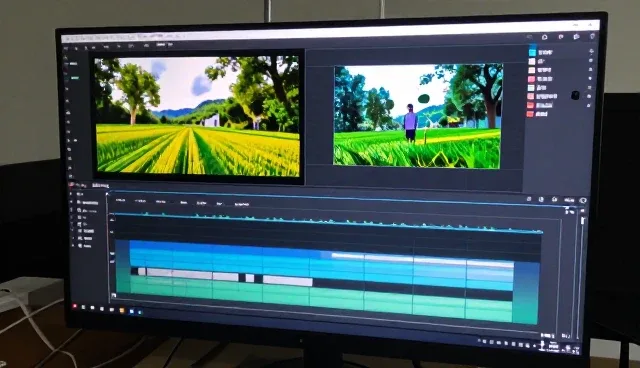Open the orange app icon on the taskbar
Viewport: 640px width, 368px height.
coord(122,310)
